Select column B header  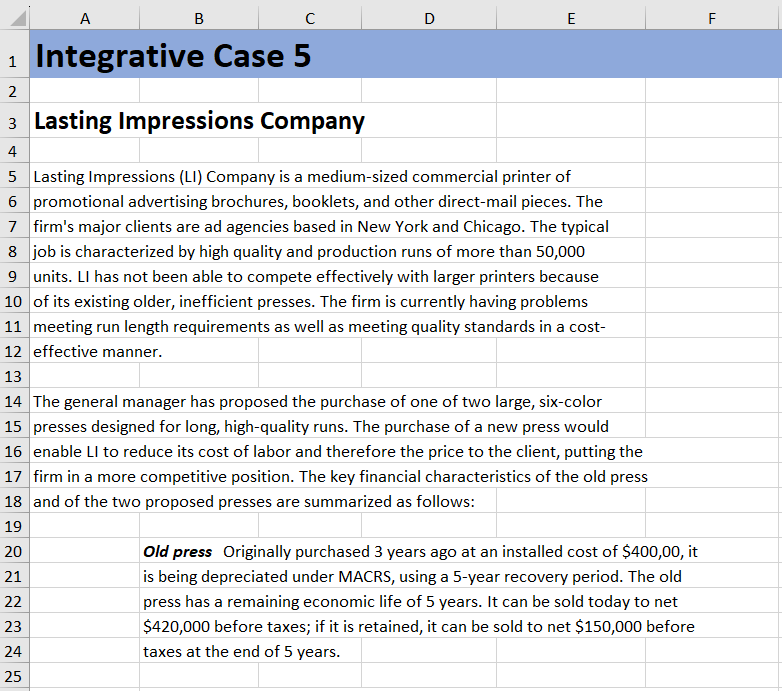click(x=199, y=18)
